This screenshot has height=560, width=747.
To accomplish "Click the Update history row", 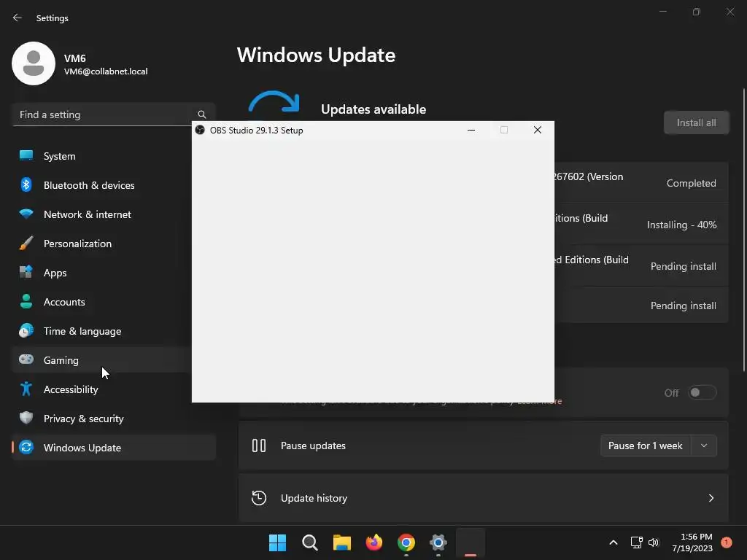I will click(483, 498).
